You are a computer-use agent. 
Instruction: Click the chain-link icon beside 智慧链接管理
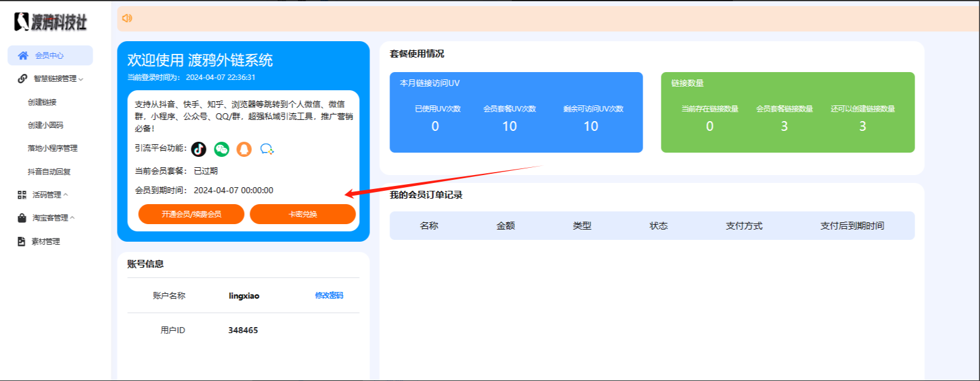(x=22, y=79)
